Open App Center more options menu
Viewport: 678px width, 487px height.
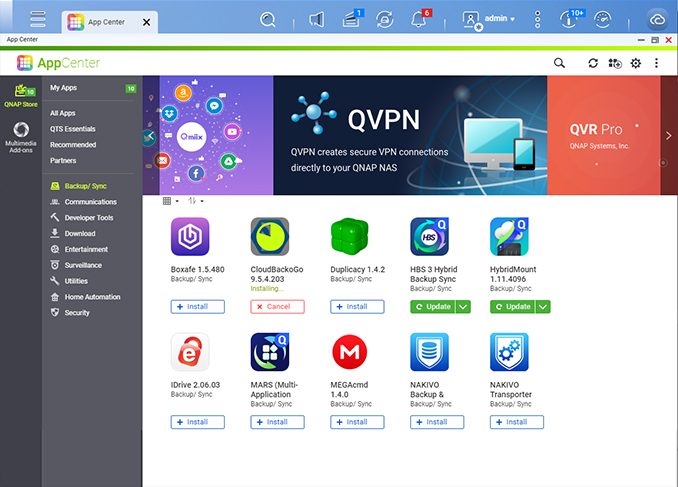click(x=656, y=63)
